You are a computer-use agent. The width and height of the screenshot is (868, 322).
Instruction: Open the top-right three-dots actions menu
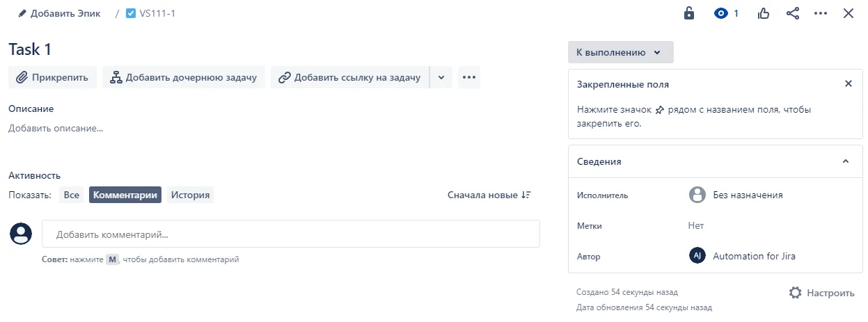coord(821,13)
